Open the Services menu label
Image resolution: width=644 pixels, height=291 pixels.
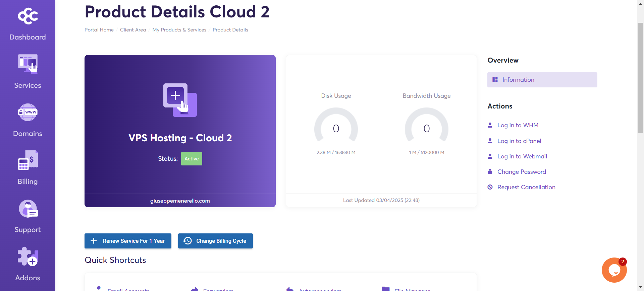[28, 85]
